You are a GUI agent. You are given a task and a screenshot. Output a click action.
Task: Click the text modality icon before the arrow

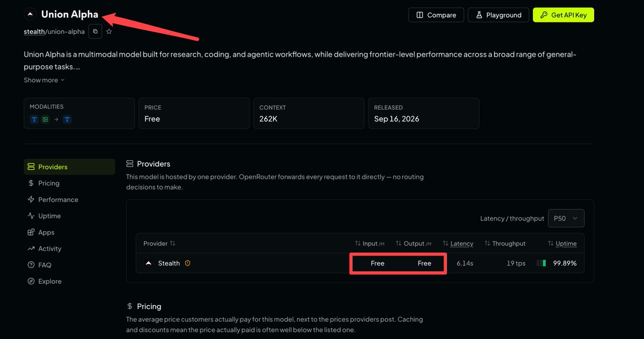(34, 119)
